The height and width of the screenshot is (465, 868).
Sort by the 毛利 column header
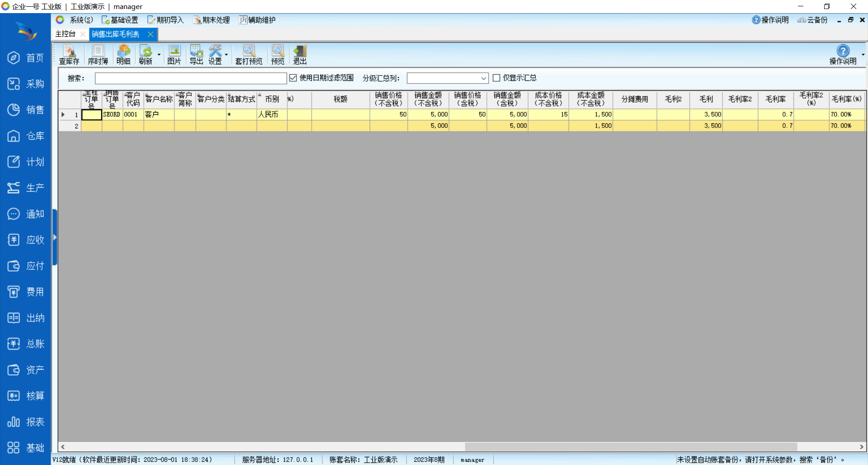click(x=706, y=99)
